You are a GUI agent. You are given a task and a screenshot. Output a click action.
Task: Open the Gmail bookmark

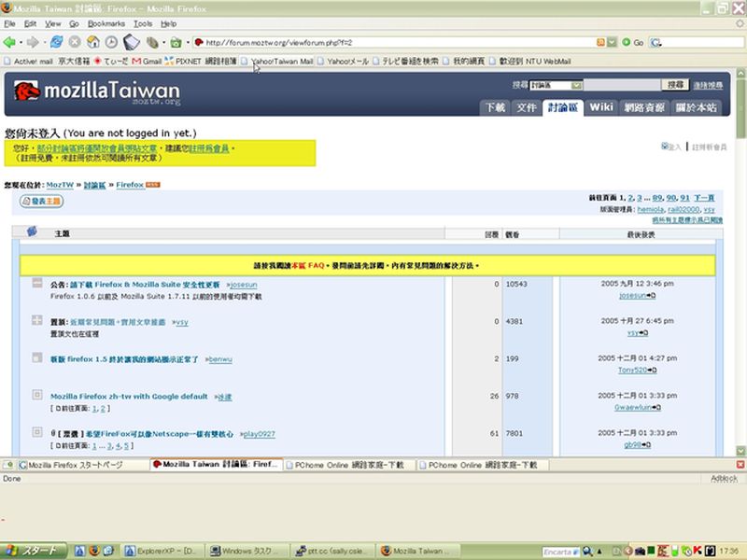point(148,61)
